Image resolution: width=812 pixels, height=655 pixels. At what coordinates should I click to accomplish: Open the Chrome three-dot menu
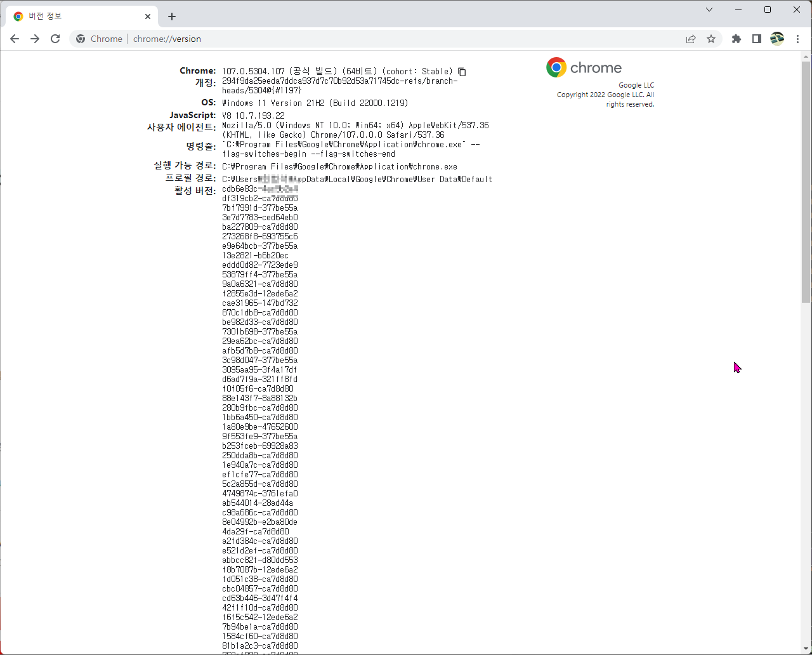tap(797, 39)
